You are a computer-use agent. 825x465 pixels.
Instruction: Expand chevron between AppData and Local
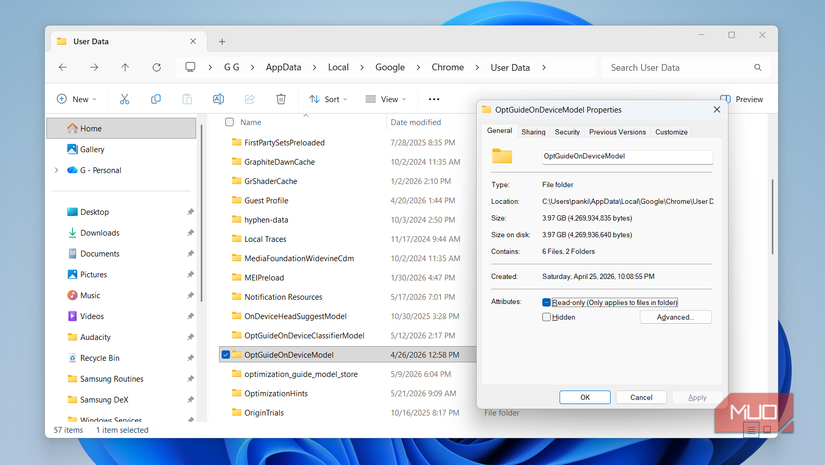(315, 67)
